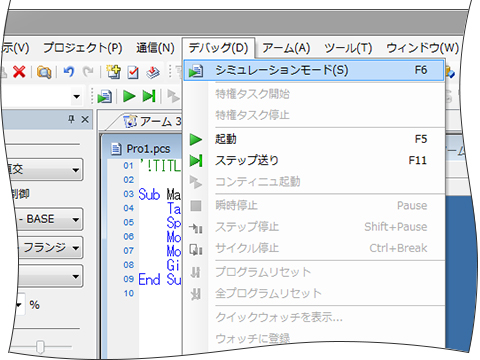Click code line 03 starting with Sub

tap(159, 194)
